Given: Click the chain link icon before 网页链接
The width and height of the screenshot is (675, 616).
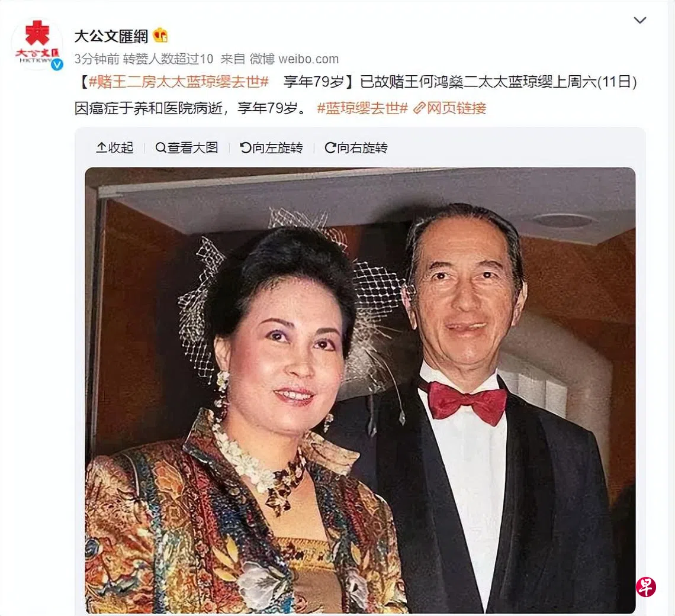Looking at the screenshot, I should tap(419, 108).
